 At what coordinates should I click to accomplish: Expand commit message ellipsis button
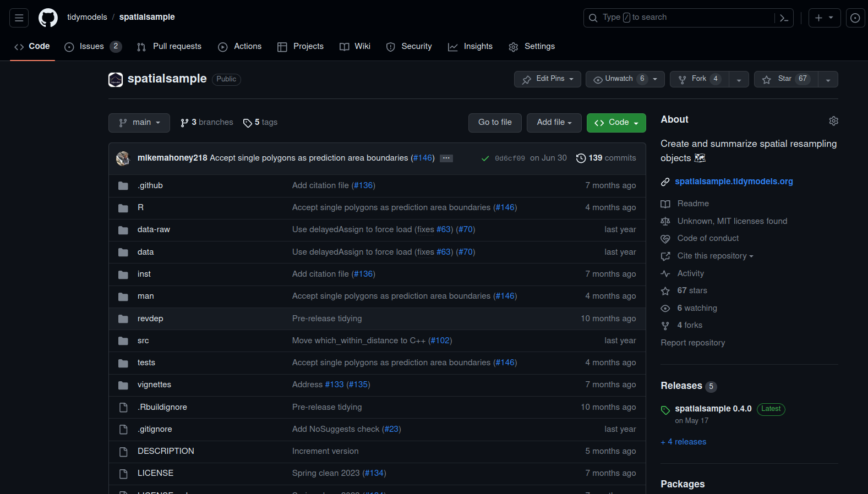click(x=446, y=158)
